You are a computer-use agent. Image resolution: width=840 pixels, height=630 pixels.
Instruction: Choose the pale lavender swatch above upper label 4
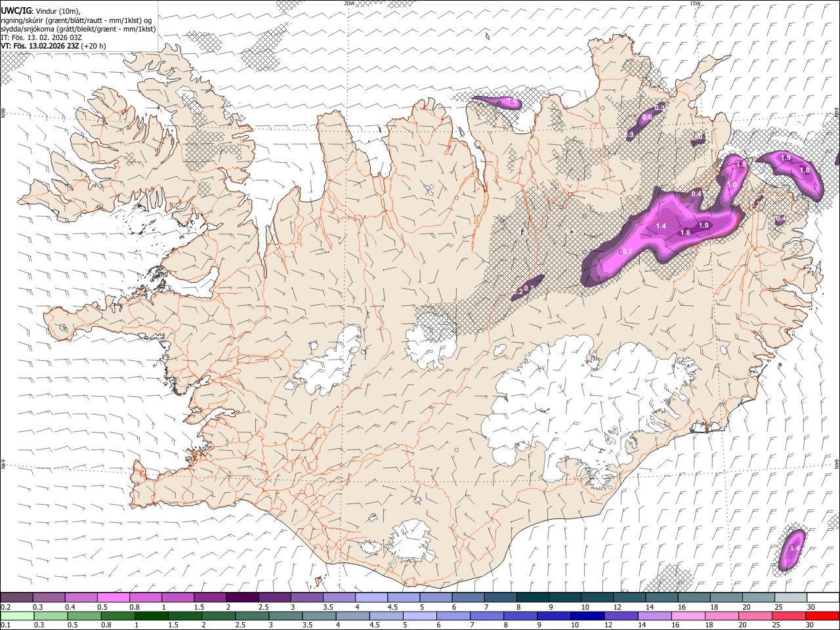(x=371, y=597)
